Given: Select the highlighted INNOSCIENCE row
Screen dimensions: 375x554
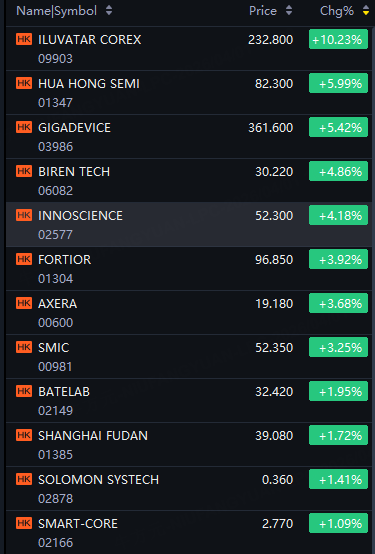Looking at the screenshot, I should tap(188, 224).
